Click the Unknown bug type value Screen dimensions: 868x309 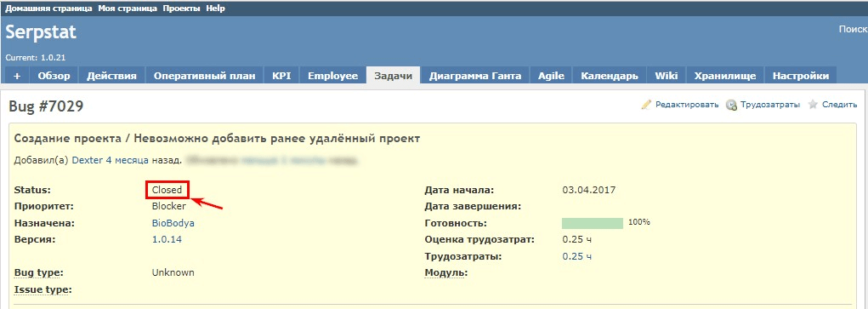[x=173, y=273]
